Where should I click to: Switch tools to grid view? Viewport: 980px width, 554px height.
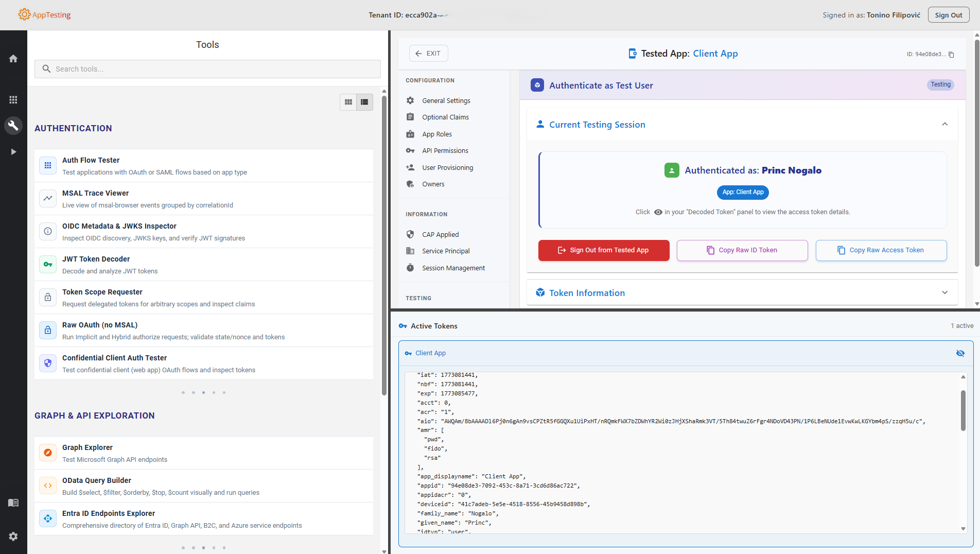click(x=348, y=102)
